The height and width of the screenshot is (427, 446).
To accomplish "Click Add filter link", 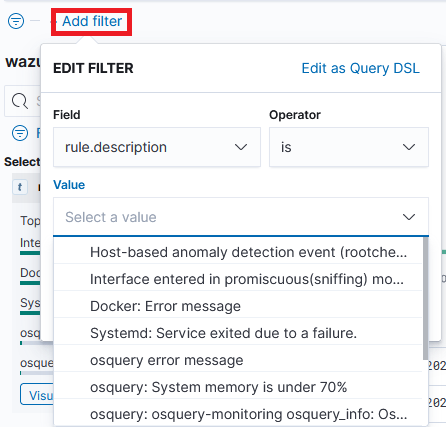I will 92,21.
